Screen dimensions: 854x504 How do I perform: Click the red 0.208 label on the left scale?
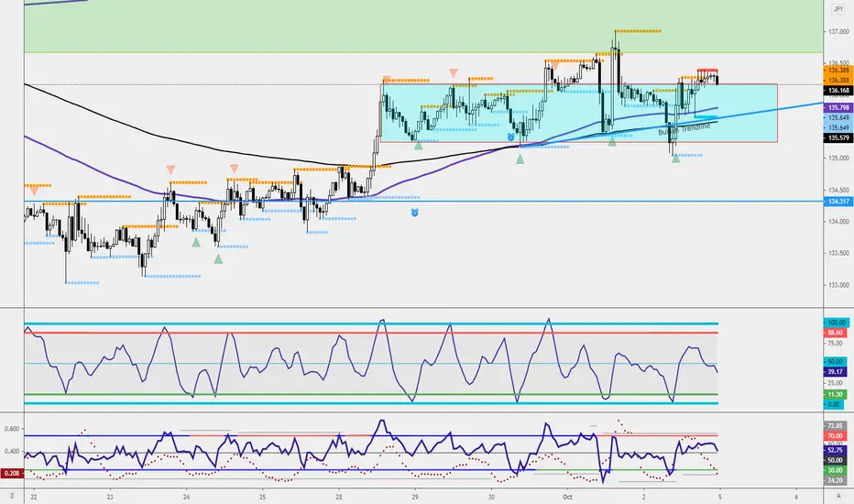coord(12,474)
